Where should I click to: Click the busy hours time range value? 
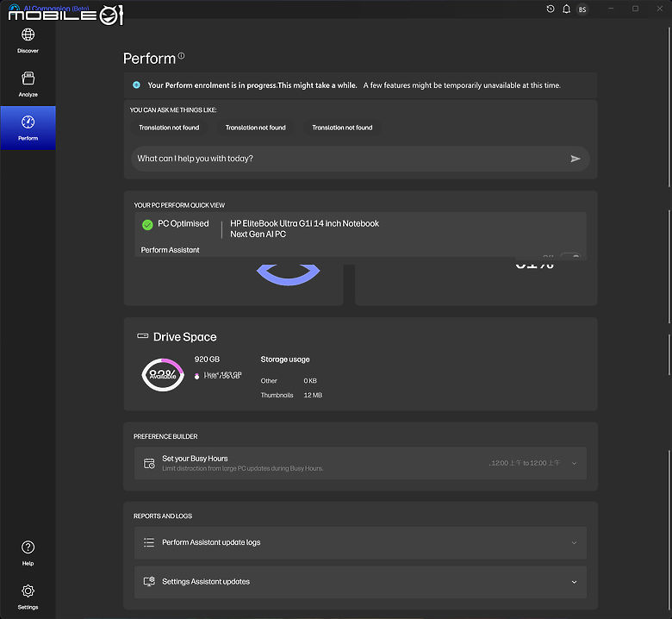(525, 463)
